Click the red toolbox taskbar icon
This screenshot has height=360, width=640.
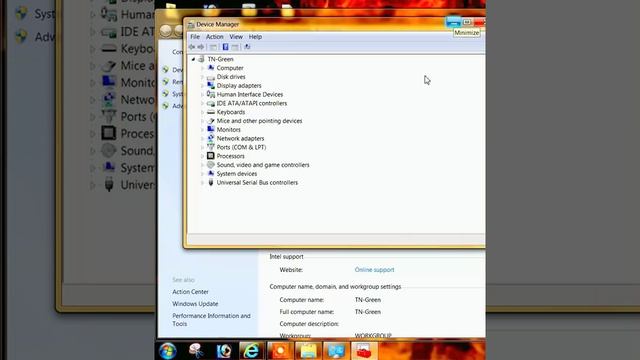(x=364, y=351)
